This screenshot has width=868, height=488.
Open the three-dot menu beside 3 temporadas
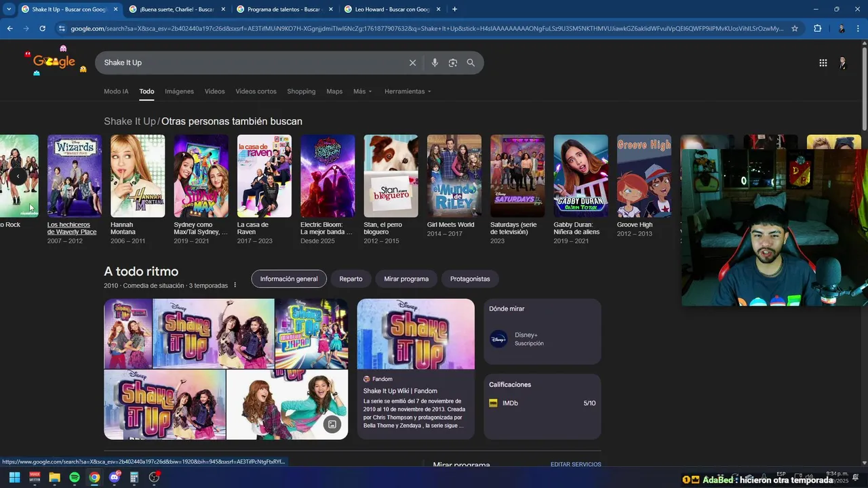point(235,285)
